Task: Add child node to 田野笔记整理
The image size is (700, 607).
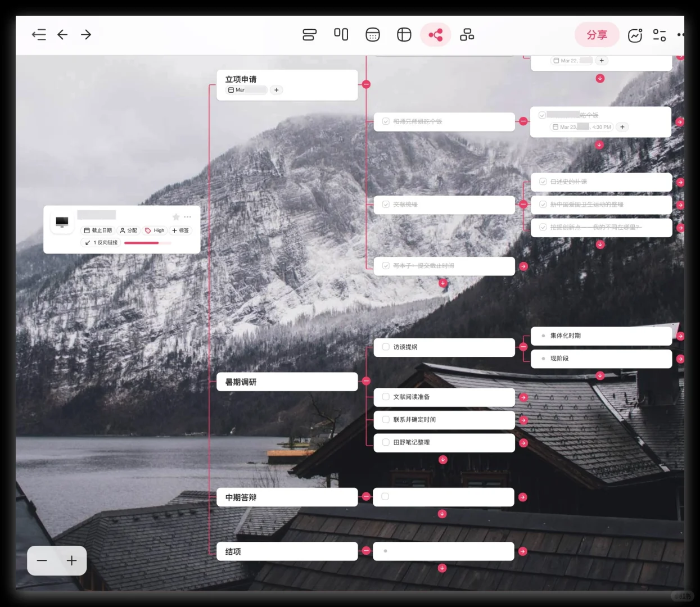Action: [x=523, y=443]
